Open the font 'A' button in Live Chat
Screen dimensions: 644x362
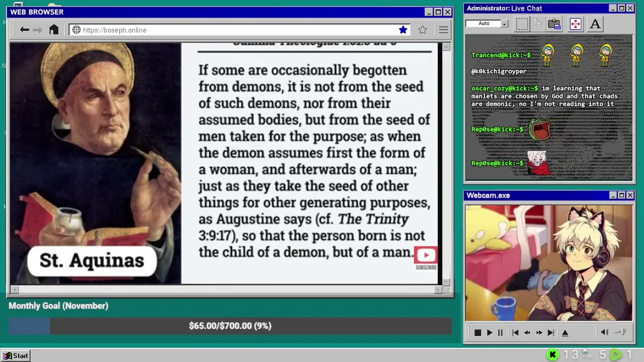click(x=595, y=24)
